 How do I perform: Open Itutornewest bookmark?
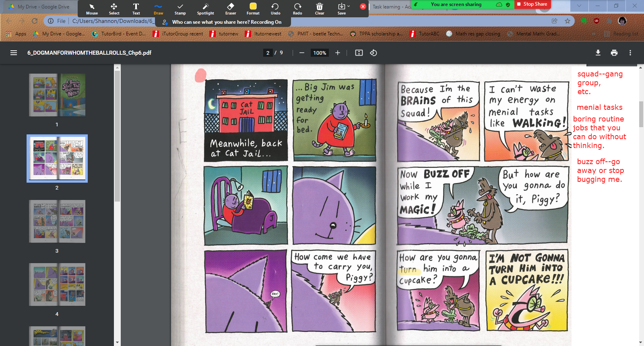[263, 34]
